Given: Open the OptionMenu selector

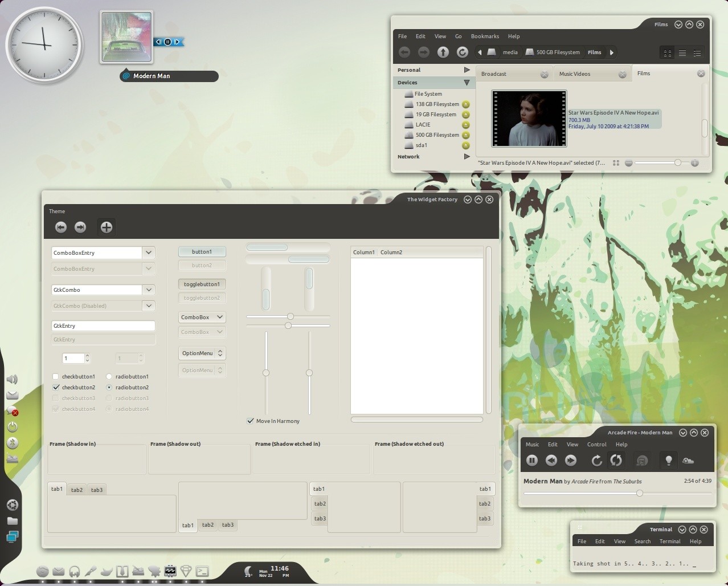Looking at the screenshot, I should coord(202,353).
